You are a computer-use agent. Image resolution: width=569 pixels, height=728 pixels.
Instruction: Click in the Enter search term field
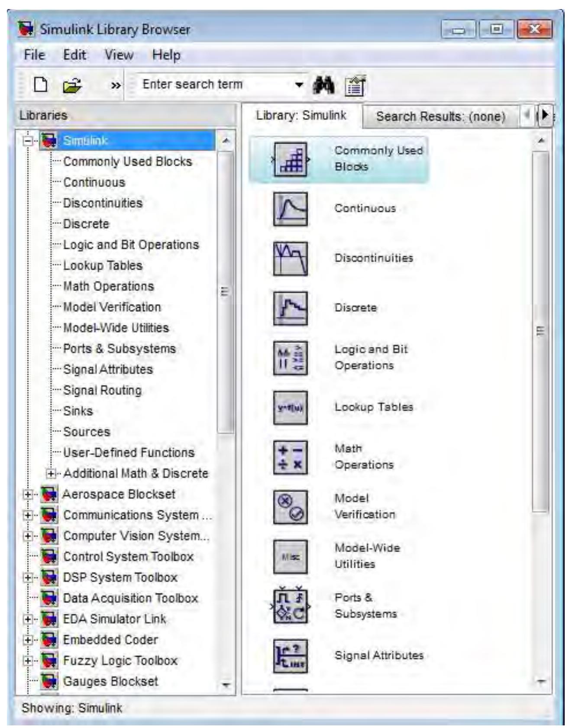click(x=215, y=84)
